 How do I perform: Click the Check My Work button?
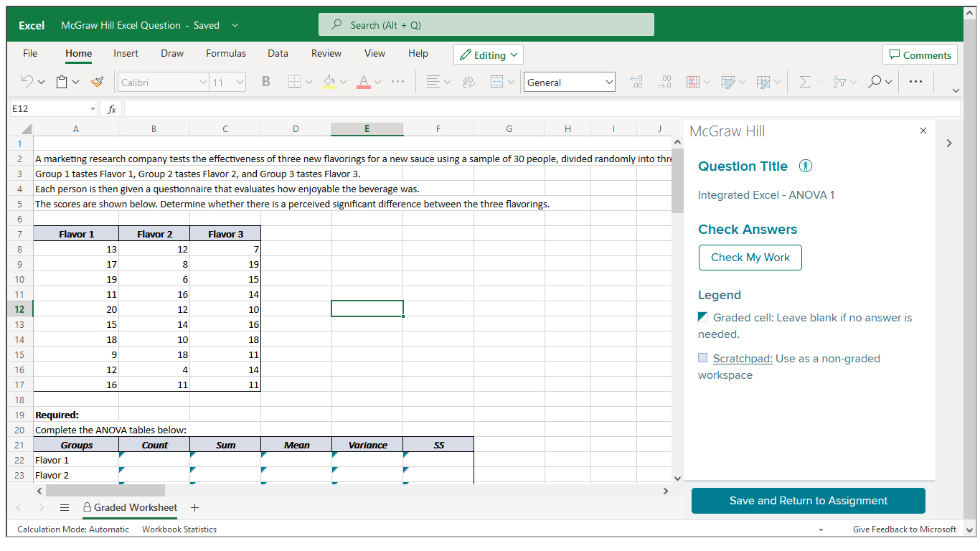(750, 257)
